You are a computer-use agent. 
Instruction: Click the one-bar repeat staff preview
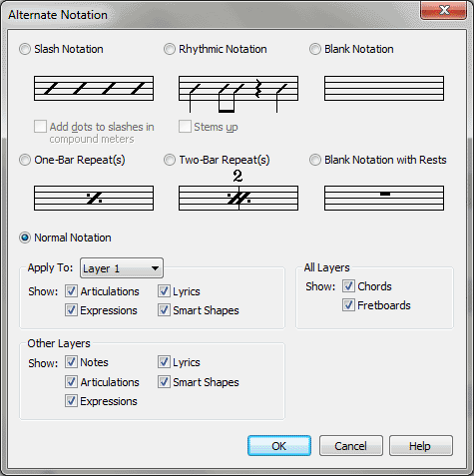pyautogui.click(x=94, y=198)
